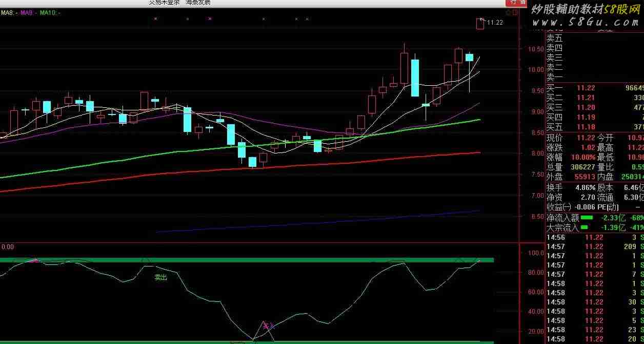Click the purple MA9 indicator label
This screenshot has width=644, height=344.
(x=29, y=12)
